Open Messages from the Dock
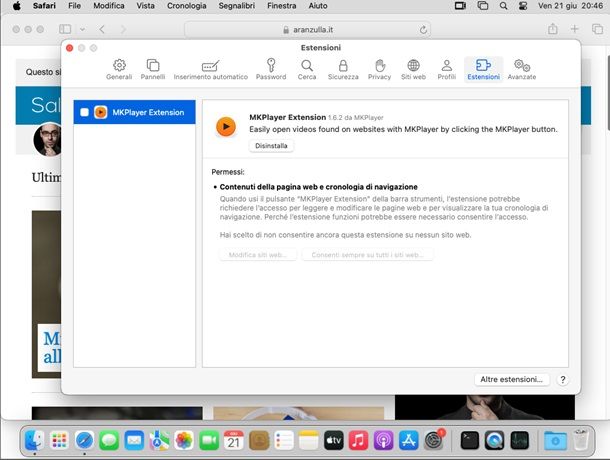The height and width of the screenshot is (460, 610). pos(109,441)
